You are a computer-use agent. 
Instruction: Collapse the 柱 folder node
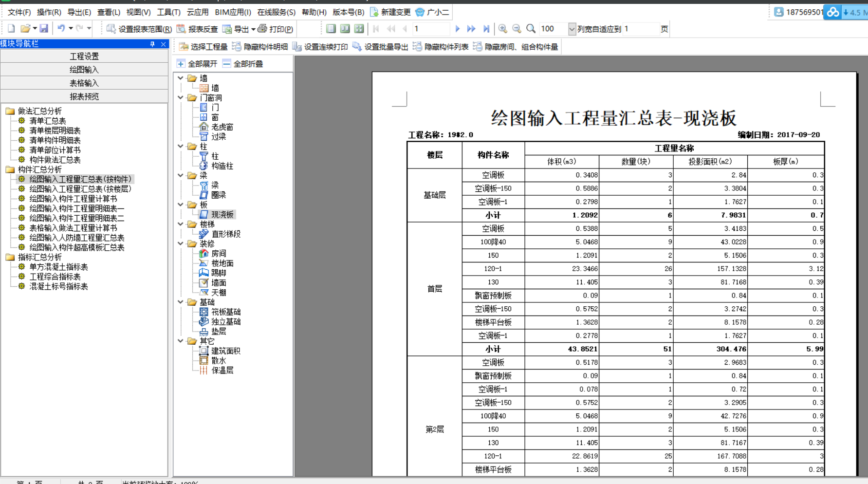(181, 146)
